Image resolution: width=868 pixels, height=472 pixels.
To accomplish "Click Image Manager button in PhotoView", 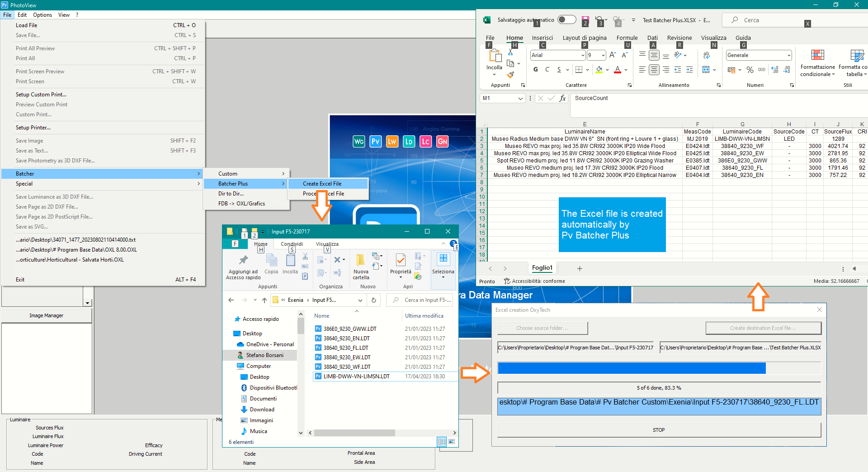I will tap(47, 315).
